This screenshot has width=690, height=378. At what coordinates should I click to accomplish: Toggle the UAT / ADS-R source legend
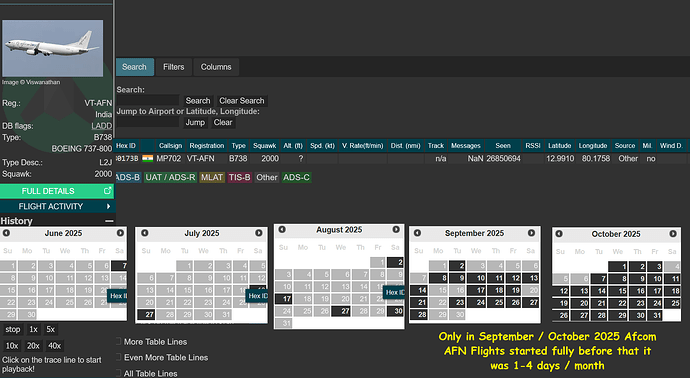click(170, 177)
